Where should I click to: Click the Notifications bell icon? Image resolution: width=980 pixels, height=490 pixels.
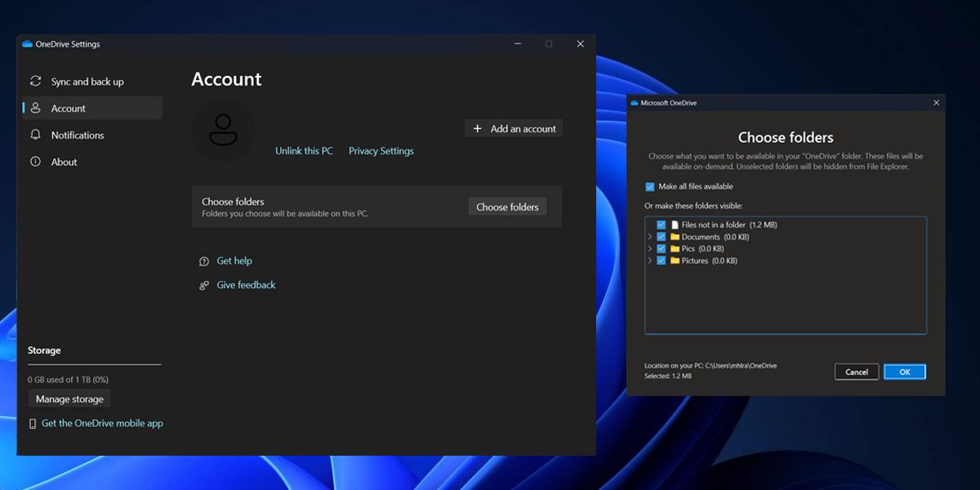tap(35, 136)
